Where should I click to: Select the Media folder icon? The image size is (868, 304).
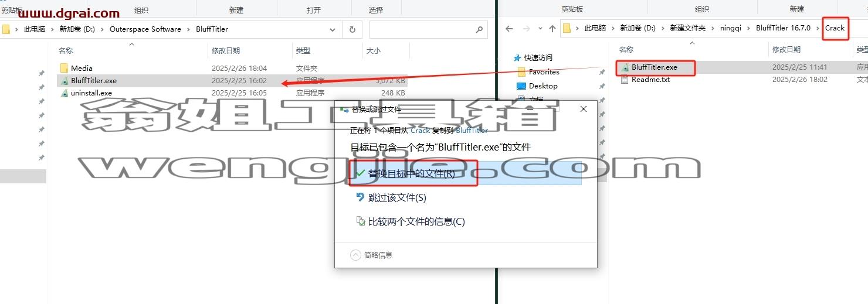(x=65, y=68)
